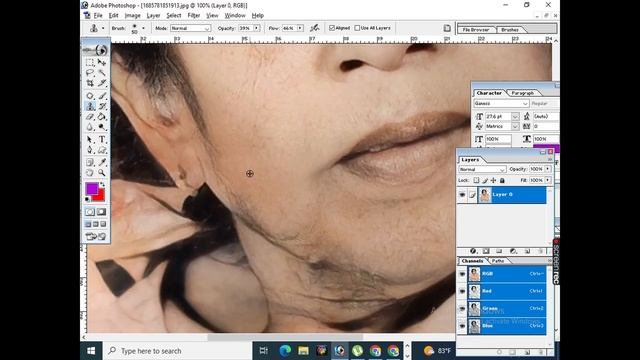Switch to the Paragraph tab

[522, 93]
